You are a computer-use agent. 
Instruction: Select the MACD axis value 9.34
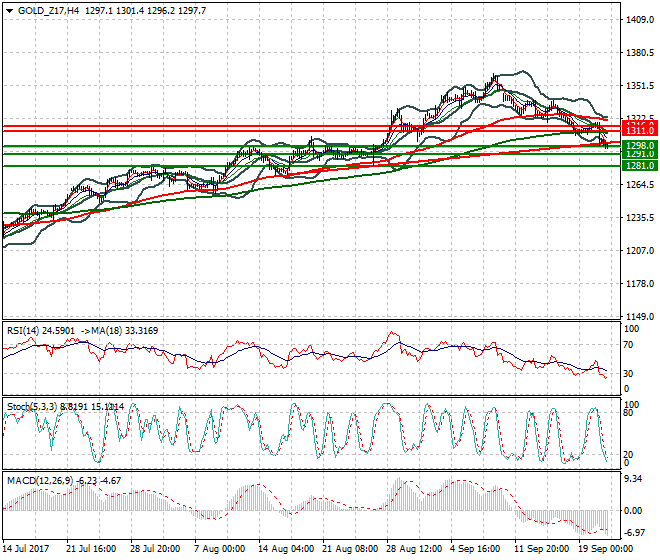pos(633,479)
